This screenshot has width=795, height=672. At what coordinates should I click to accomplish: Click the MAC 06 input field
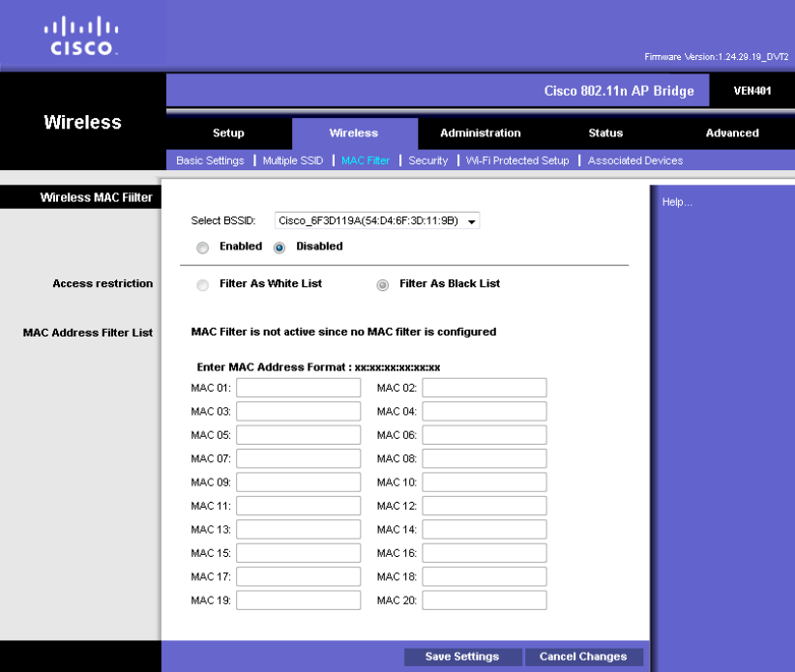coord(485,435)
